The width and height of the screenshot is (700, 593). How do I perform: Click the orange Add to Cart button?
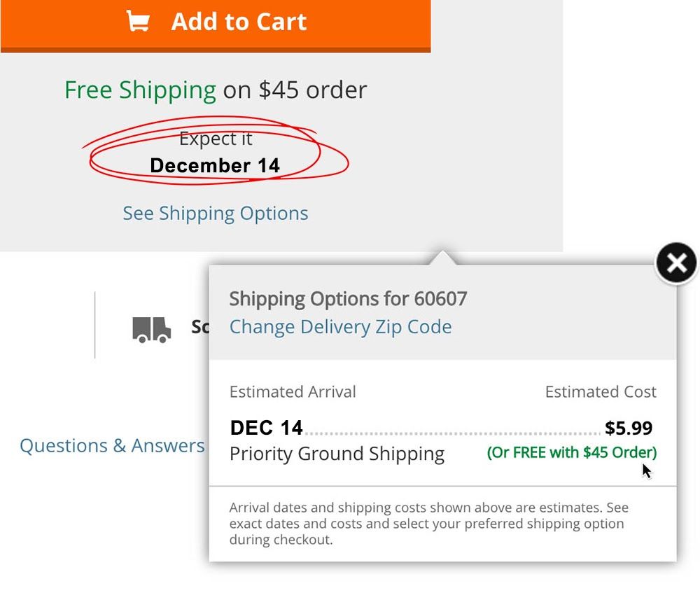pyautogui.click(x=216, y=25)
